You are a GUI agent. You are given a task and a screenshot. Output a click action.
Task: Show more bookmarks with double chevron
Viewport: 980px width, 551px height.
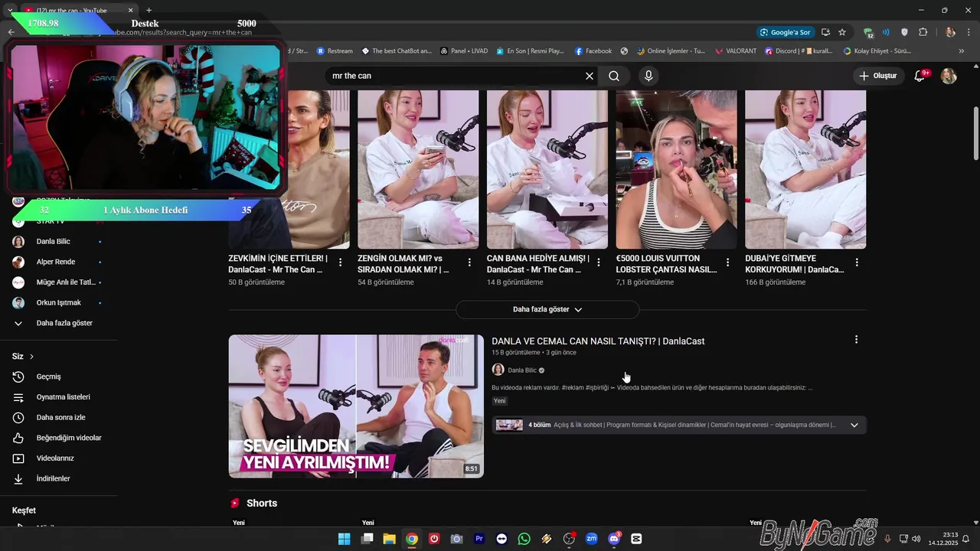(x=962, y=51)
